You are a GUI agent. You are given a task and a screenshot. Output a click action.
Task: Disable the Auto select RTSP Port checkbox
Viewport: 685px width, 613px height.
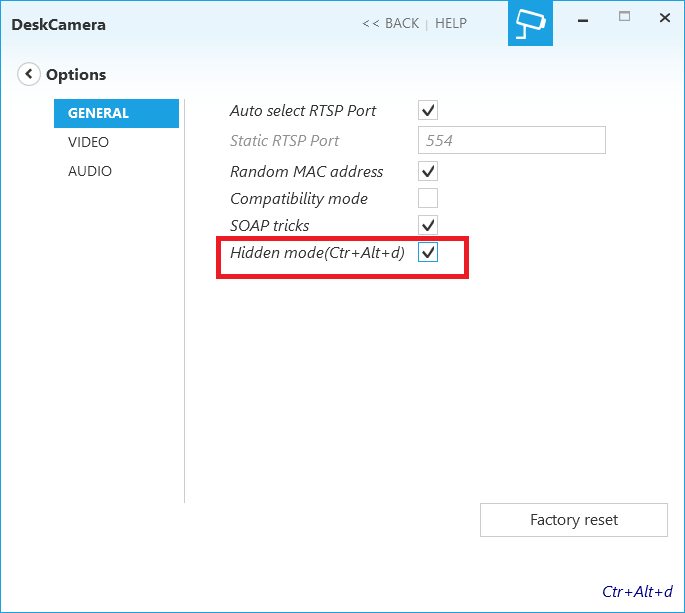(428, 110)
